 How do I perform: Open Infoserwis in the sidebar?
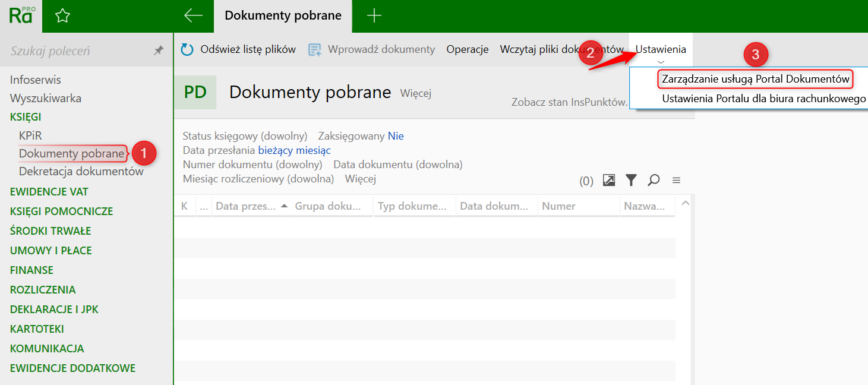point(36,80)
